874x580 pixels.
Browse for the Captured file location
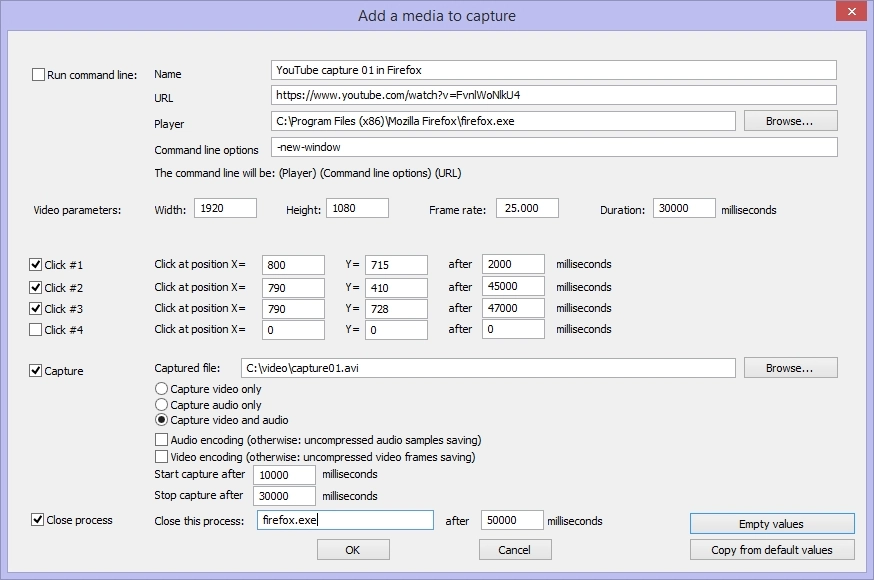point(790,368)
